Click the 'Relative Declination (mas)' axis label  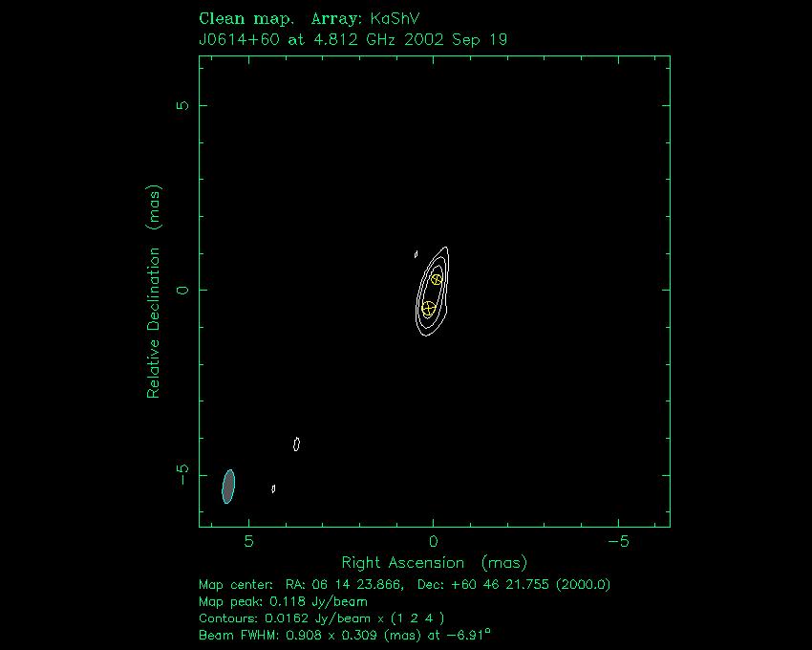pos(154,292)
